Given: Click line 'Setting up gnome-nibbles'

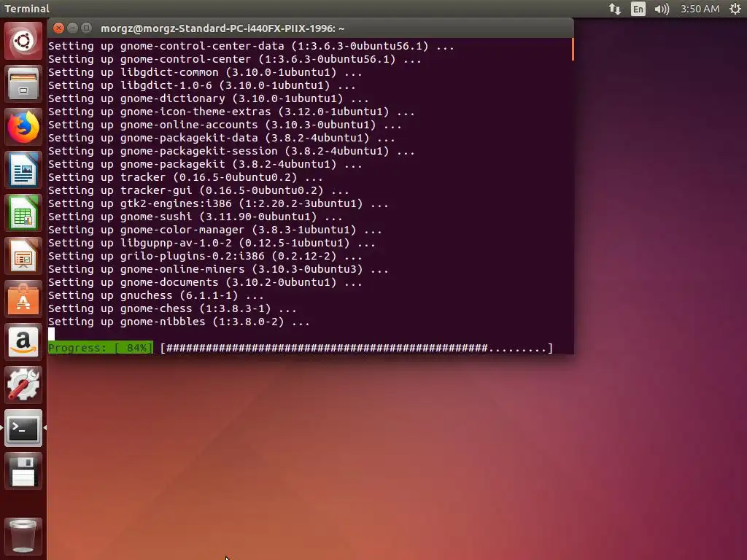Looking at the screenshot, I should point(179,322).
